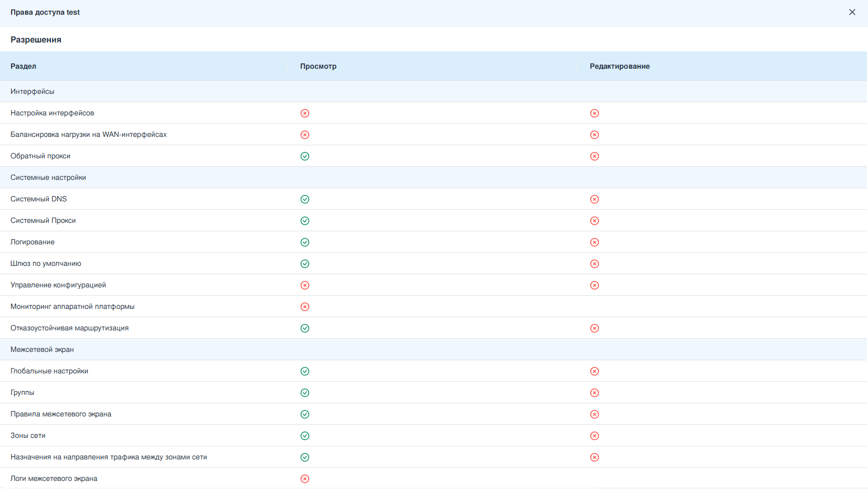Click the view checkmark icon for Группы
Image resolution: width=868 pixels, height=494 pixels.
point(305,393)
